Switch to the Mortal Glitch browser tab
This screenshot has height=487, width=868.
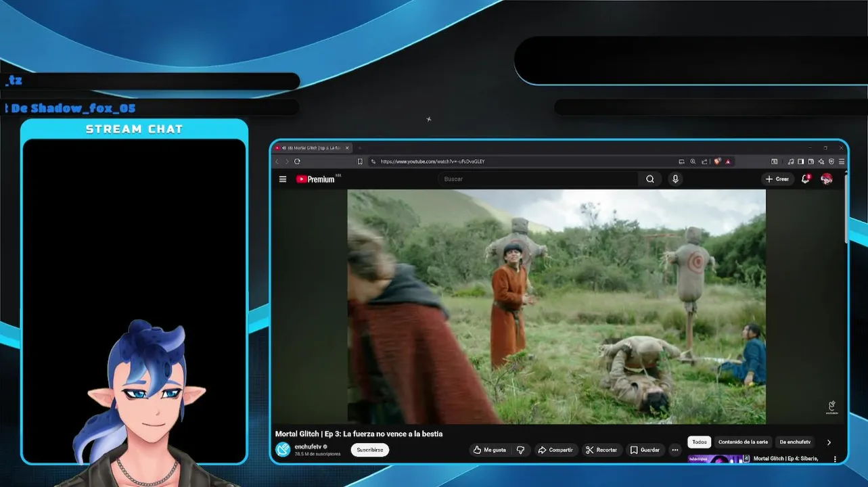click(x=313, y=147)
